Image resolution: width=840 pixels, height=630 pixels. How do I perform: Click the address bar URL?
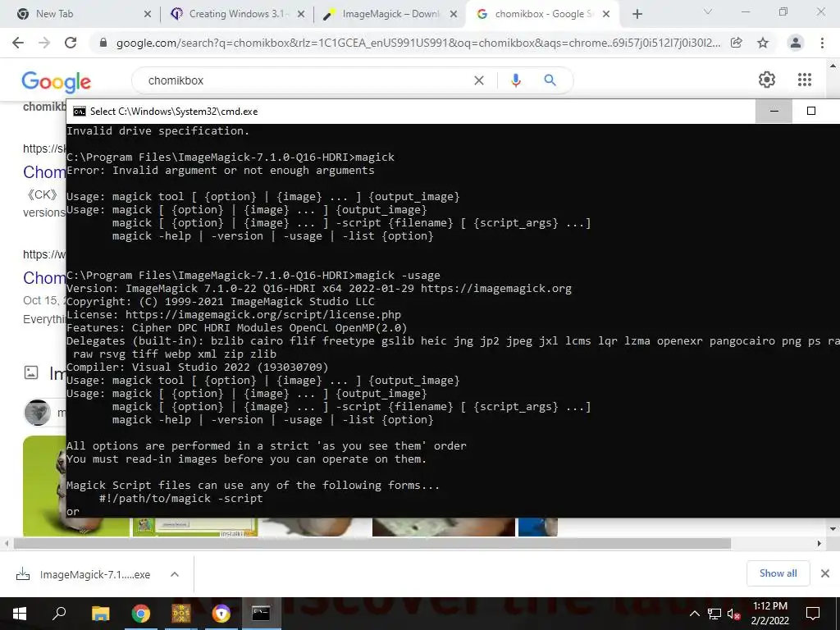(x=418, y=43)
